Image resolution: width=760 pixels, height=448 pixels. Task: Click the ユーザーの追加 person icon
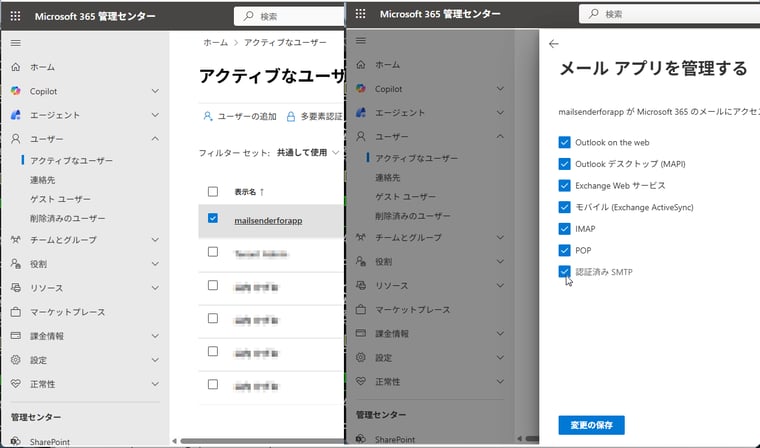tap(207, 116)
